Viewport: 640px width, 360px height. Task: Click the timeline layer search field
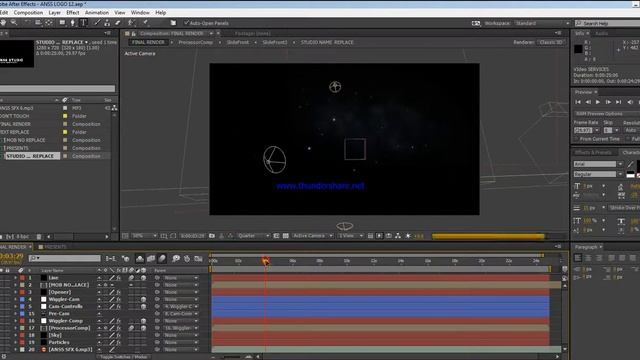[x=64, y=258]
